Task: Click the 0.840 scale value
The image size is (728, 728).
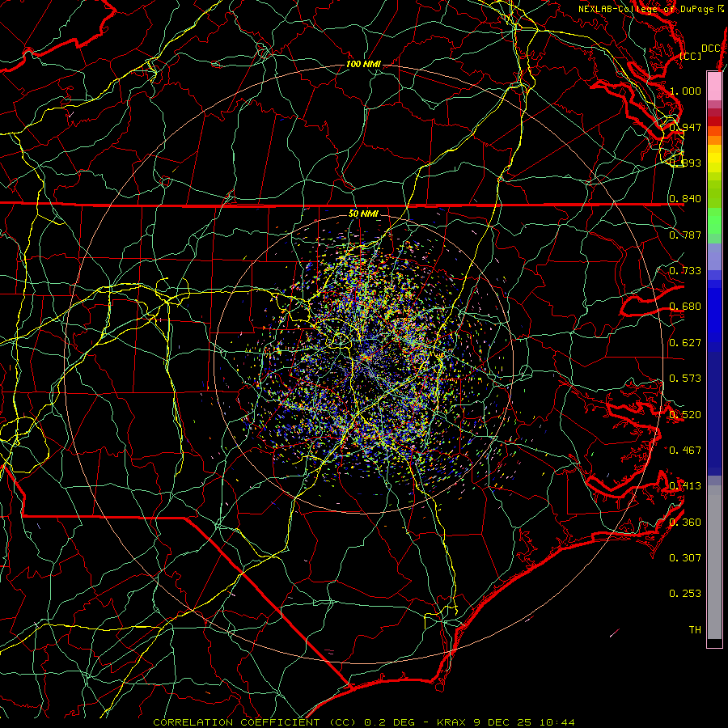Action: point(685,199)
